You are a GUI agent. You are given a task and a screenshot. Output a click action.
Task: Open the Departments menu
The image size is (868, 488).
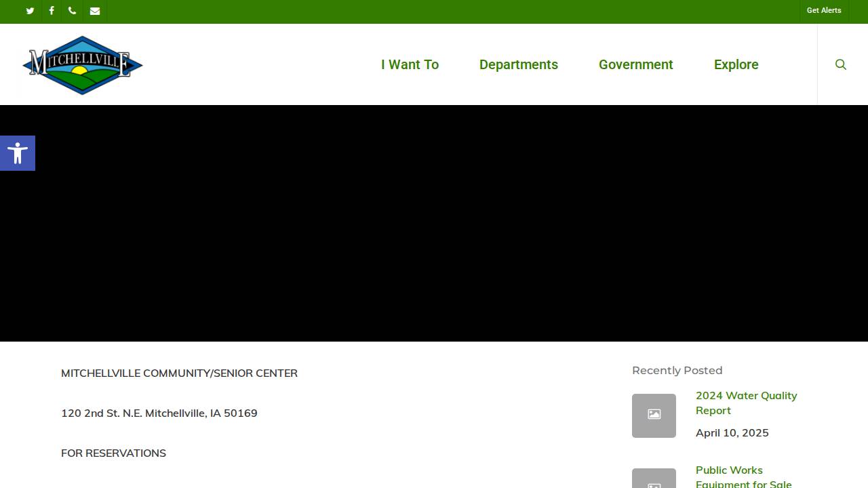(x=519, y=64)
